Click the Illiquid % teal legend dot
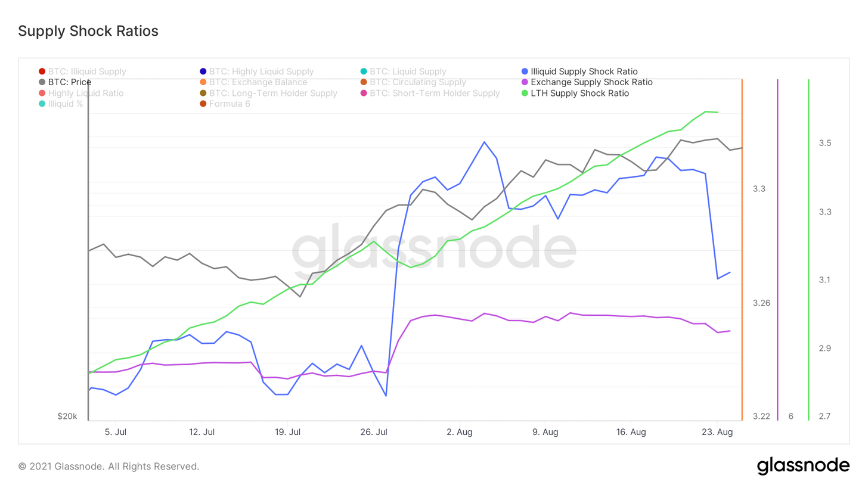 tap(42, 104)
